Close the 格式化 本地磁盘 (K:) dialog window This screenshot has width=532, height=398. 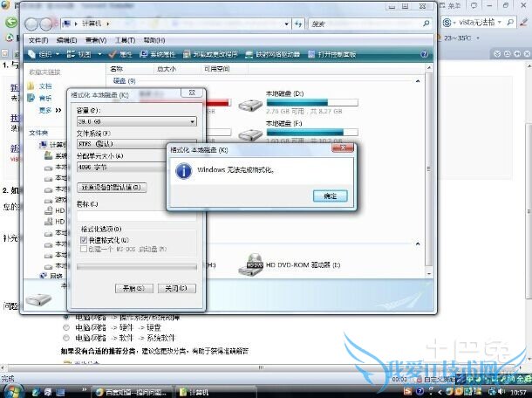click(192, 93)
